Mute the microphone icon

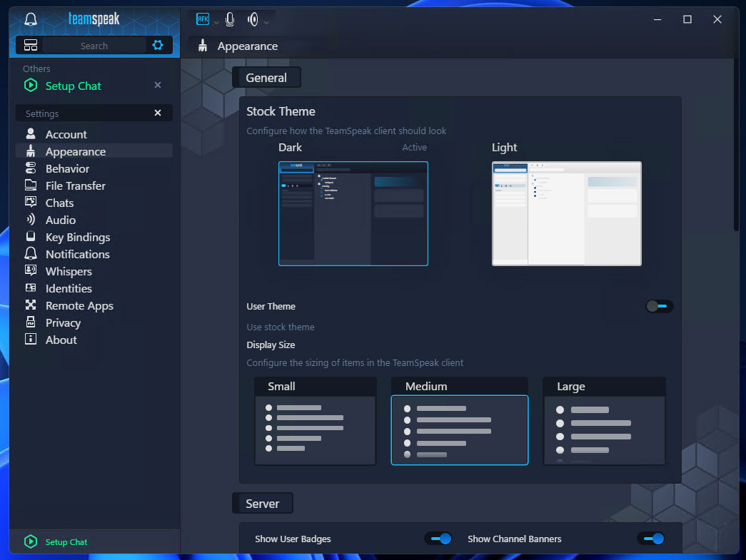230,19
